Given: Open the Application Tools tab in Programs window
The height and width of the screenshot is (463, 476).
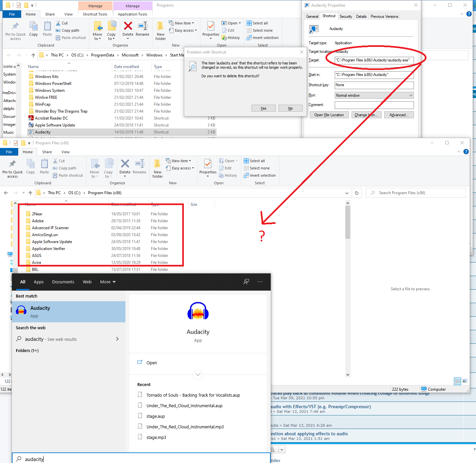Looking at the screenshot, I should click(132, 14).
